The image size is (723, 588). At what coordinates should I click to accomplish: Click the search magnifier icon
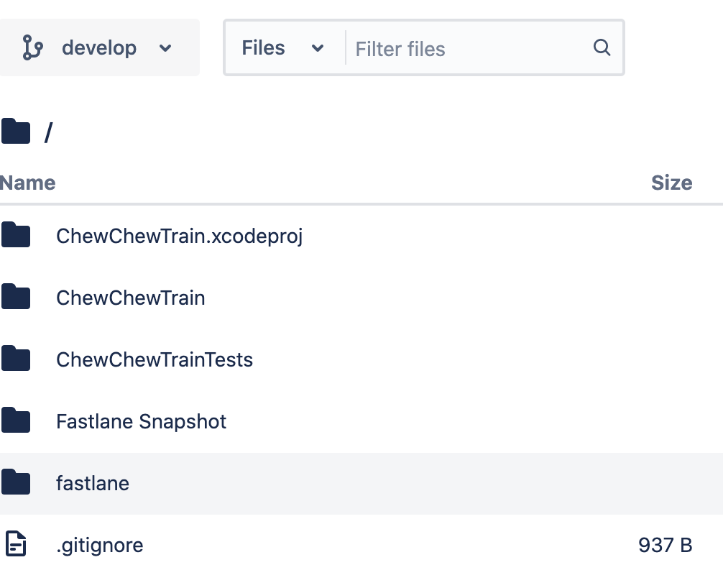(602, 47)
